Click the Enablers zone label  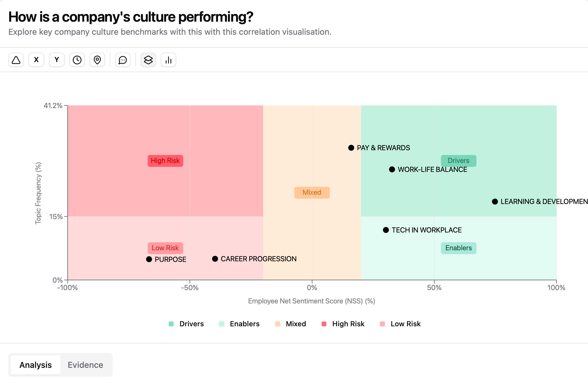458,248
